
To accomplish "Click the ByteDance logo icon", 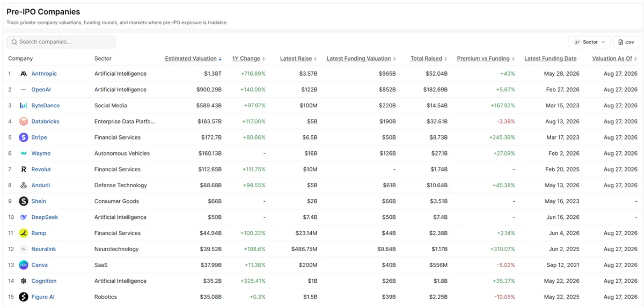I will (24, 106).
